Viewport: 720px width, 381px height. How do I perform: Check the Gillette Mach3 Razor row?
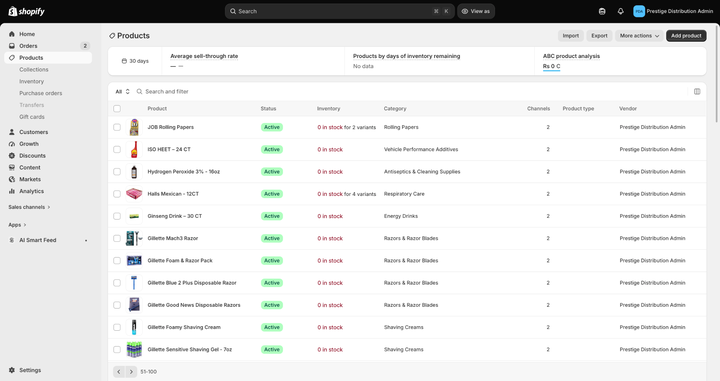pos(117,238)
